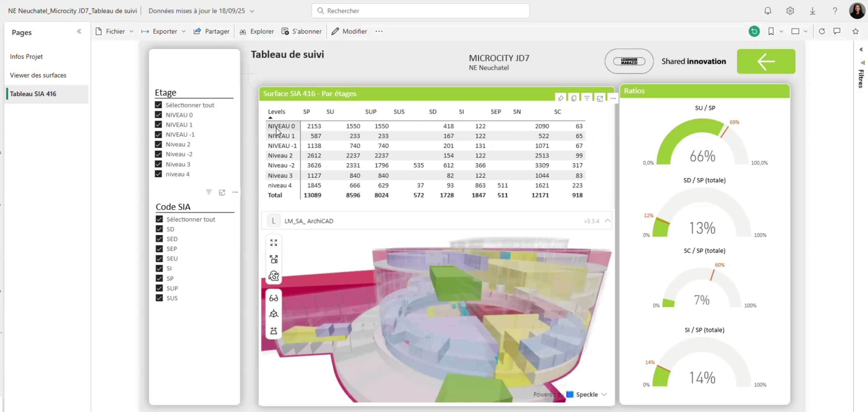Click the notifications bell icon

point(767,11)
